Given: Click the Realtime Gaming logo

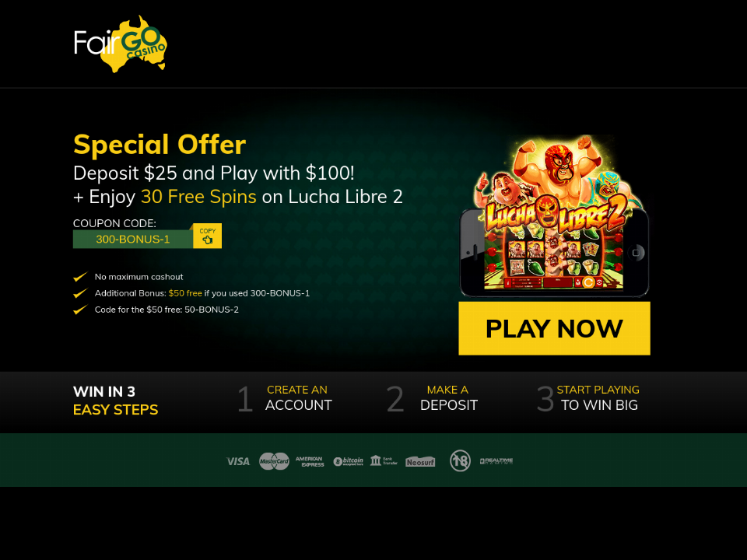Looking at the screenshot, I should (x=496, y=461).
